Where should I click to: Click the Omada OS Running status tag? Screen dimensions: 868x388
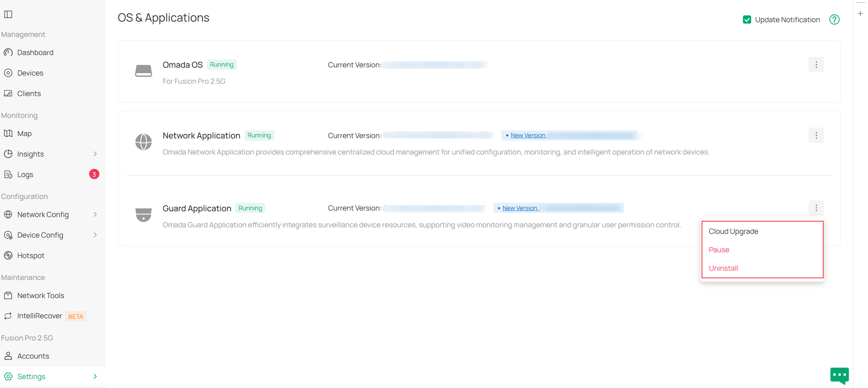click(222, 64)
